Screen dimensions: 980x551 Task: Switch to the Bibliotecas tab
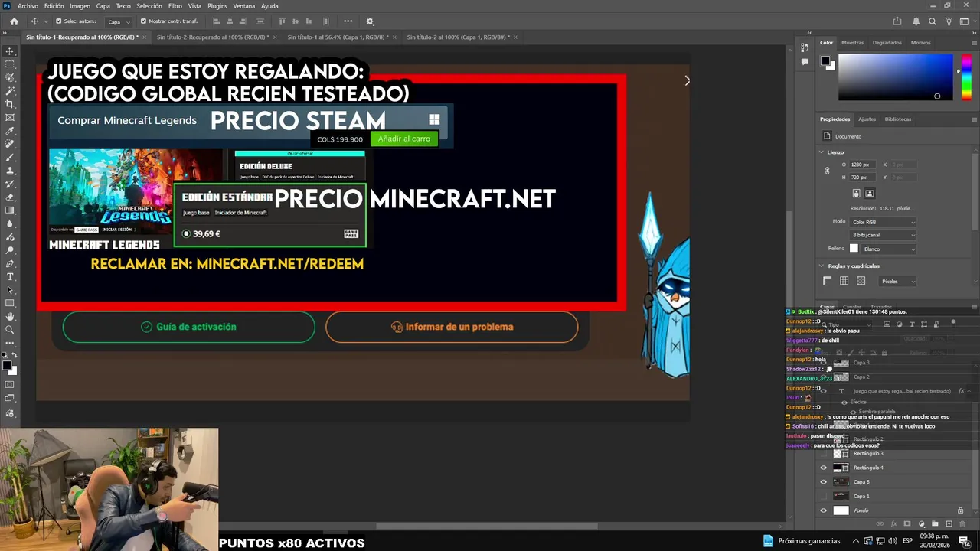tap(898, 119)
